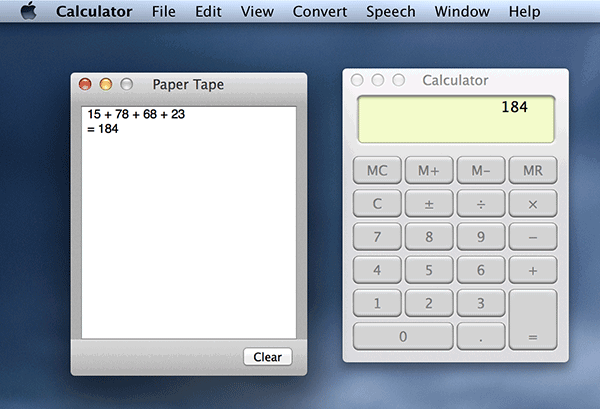The width and height of the screenshot is (600, 409).
Task: Tap the 7 key
Action: coord(377,236)
